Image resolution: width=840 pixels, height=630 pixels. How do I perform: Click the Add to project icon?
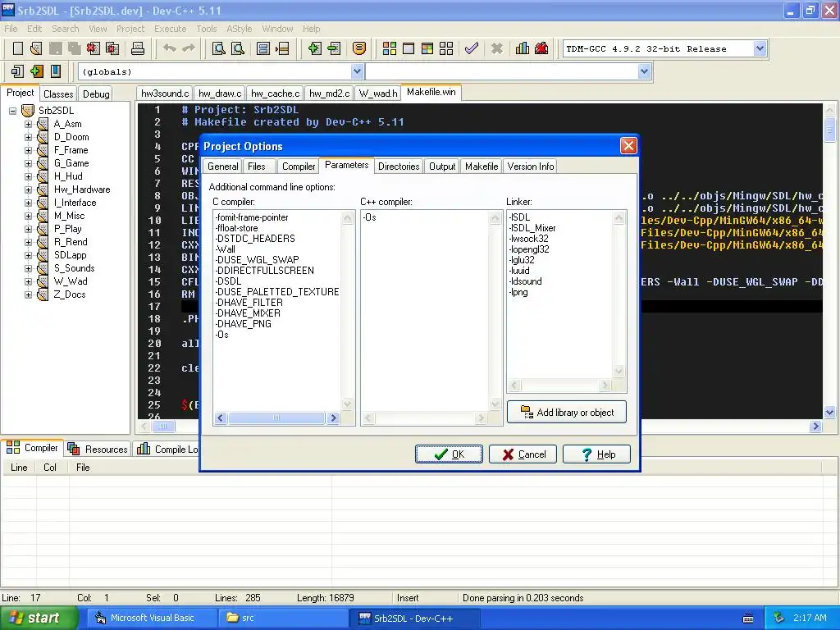314,48
